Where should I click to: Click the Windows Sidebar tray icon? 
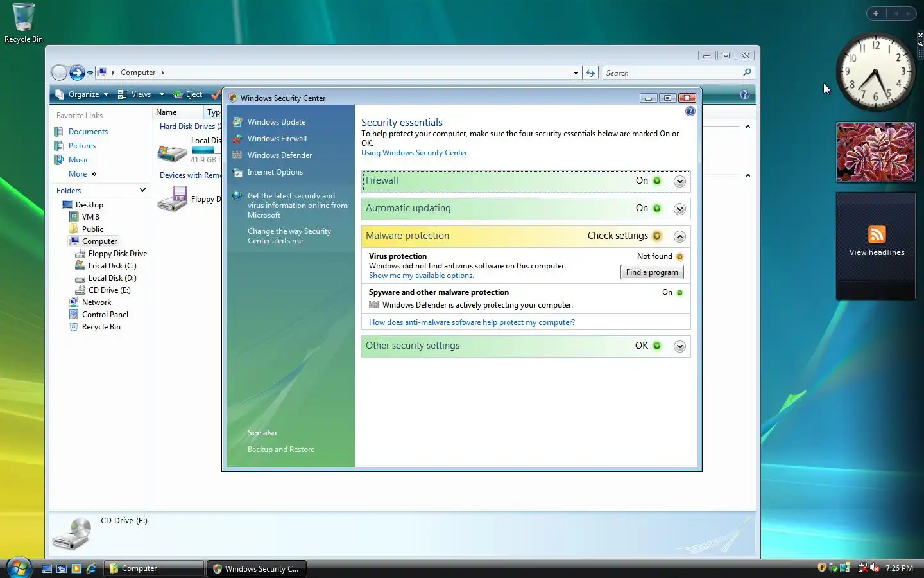pyautogui.click(x=845, y=568)
